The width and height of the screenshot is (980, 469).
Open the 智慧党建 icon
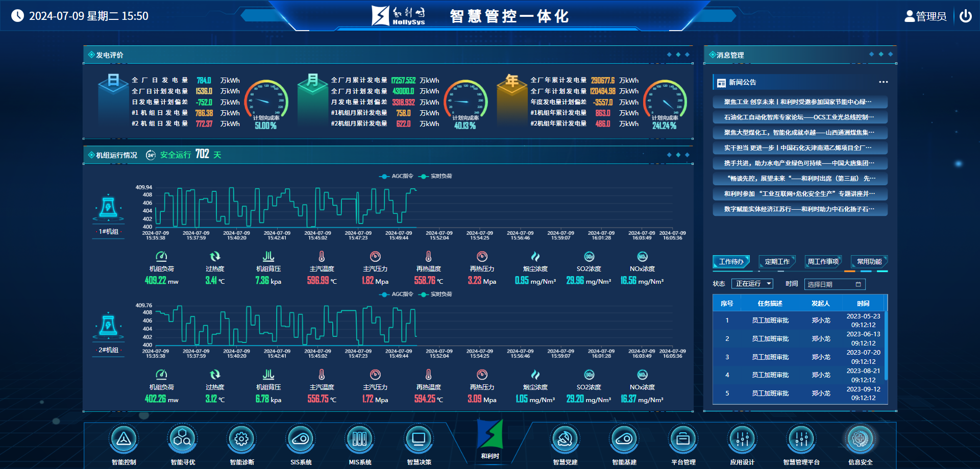coord(565,439)
